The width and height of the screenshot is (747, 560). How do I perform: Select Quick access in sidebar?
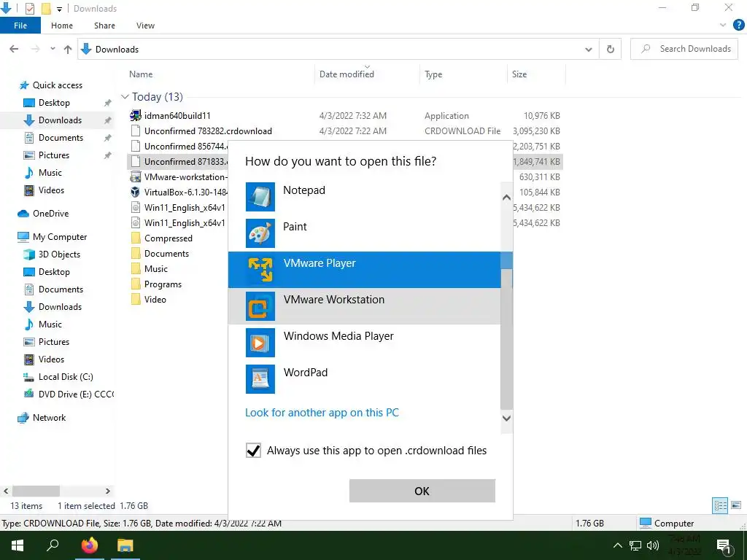point(51,85)
